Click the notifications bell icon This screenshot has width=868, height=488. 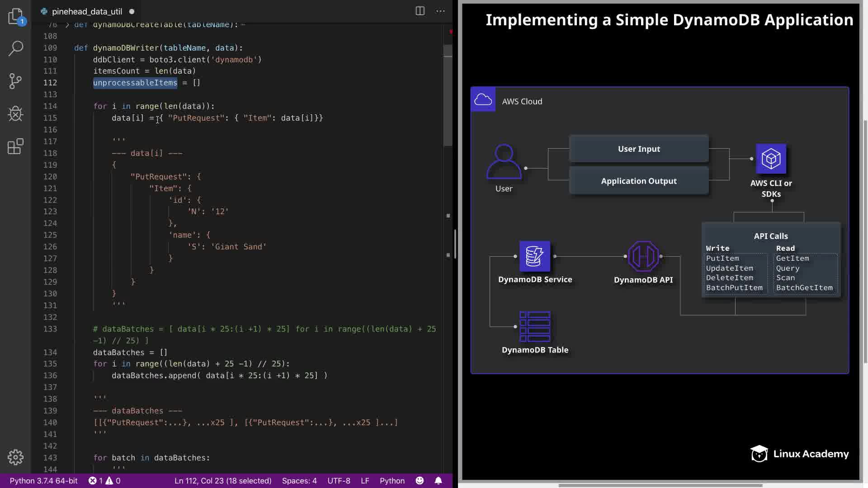tap(438, 481)
